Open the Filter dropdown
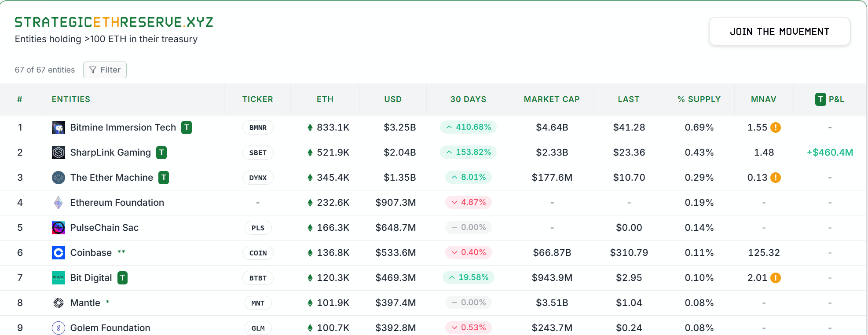 (x=105, y=70)
